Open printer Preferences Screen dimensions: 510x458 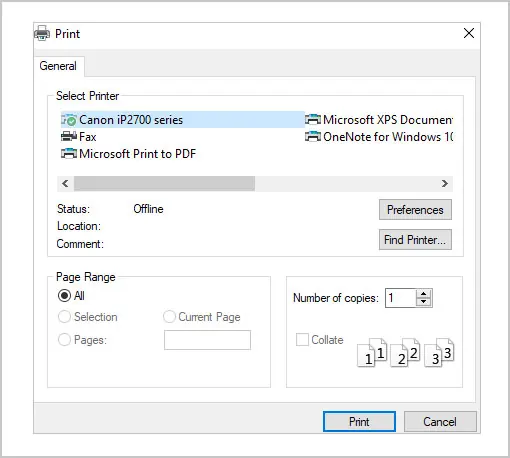click(x=415, y=210)
